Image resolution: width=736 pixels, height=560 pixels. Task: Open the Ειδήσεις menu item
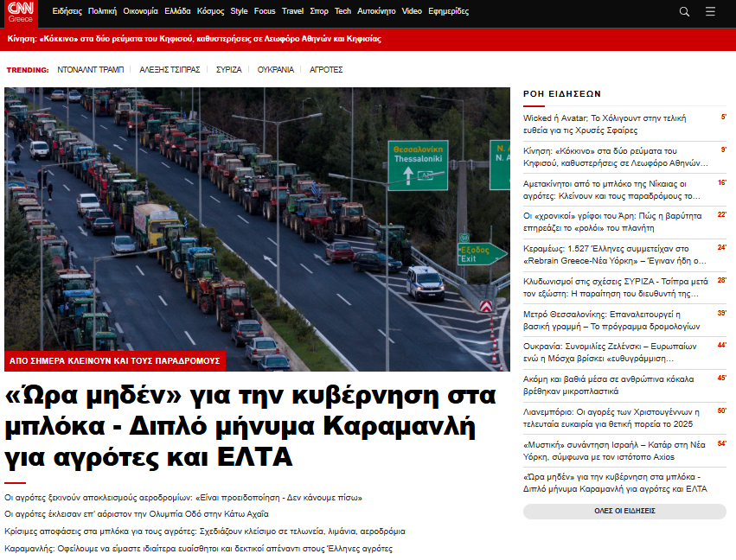tap(67, 11)
